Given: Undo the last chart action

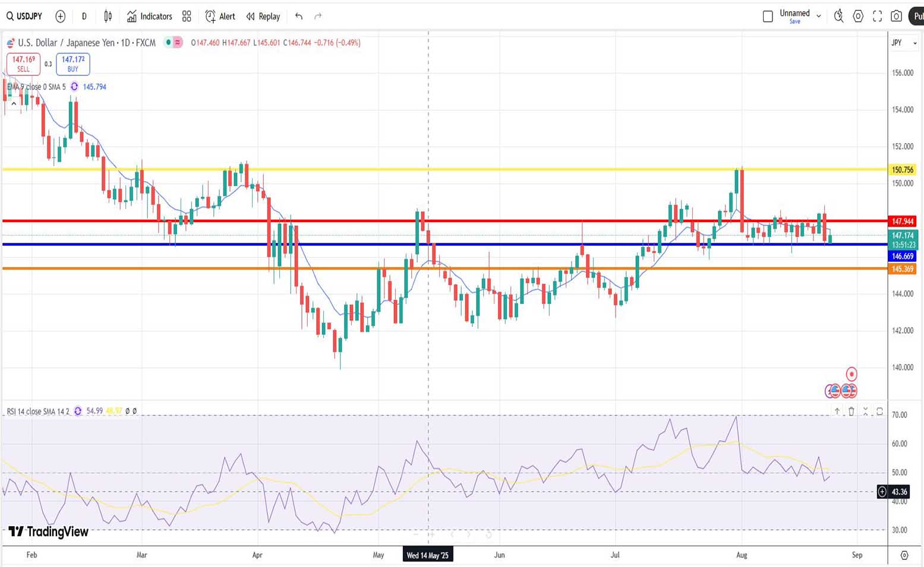Looking at the screenshot, I should (299, 17).
